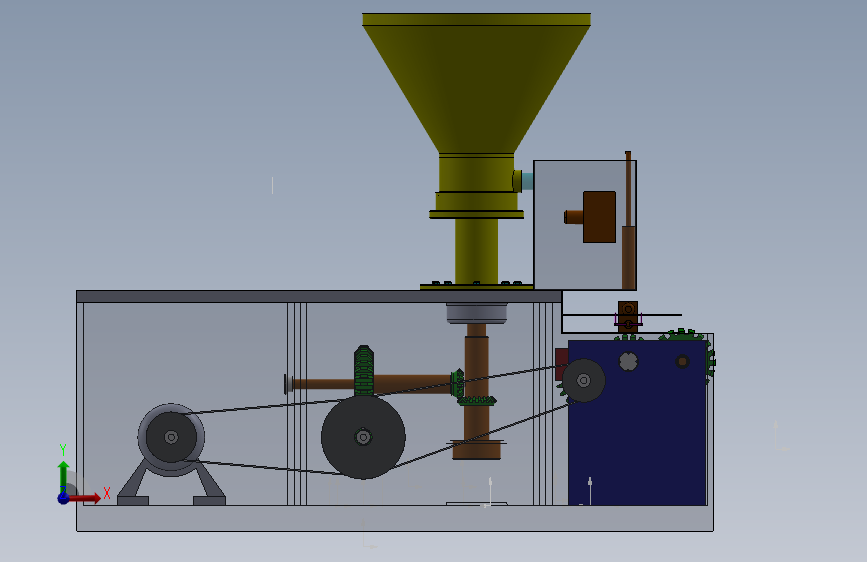This screenshot has height=562, width=867.
Task: Select the green worm gear on horizontal shaft
Action: tap(364, 370)
